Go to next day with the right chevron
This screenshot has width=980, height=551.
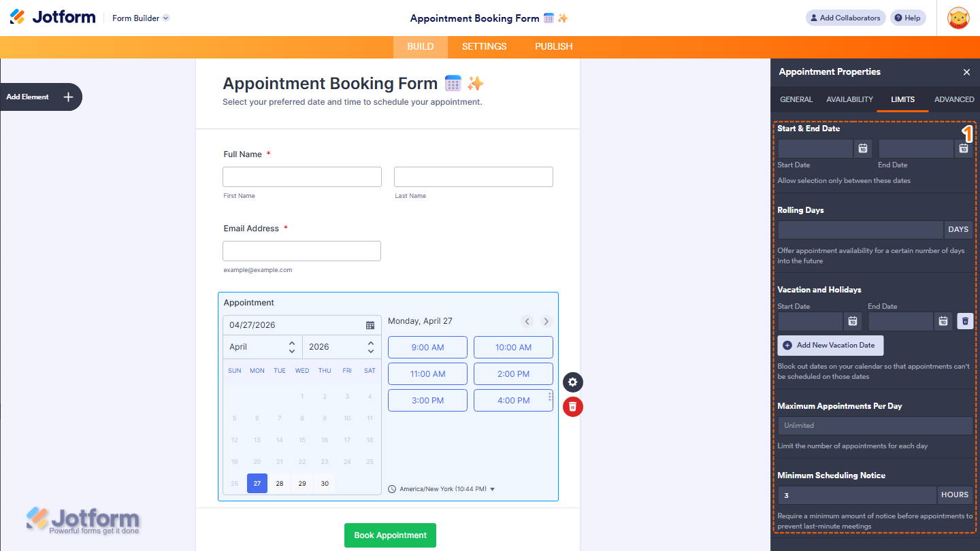[546, 321]
